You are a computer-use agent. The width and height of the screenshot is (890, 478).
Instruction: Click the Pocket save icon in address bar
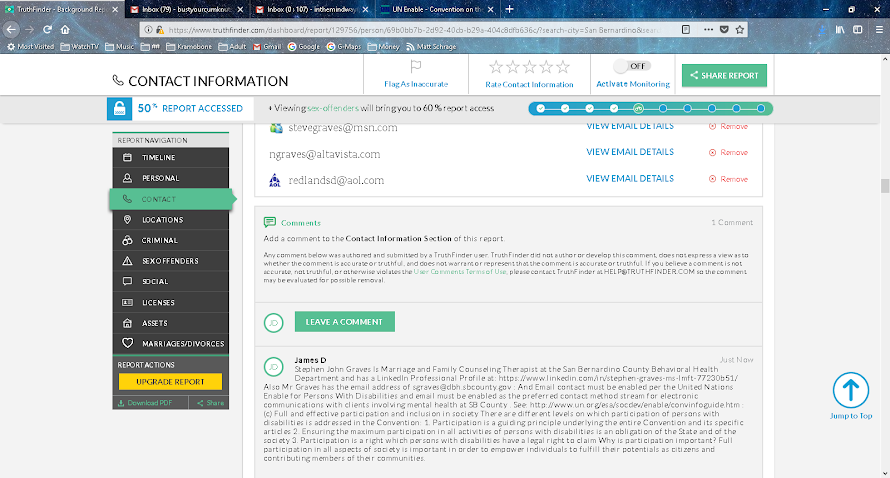tap(724, 30)
